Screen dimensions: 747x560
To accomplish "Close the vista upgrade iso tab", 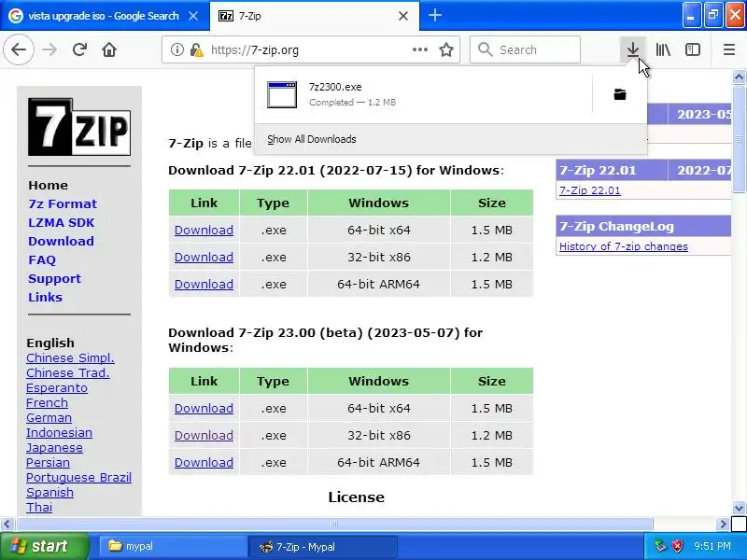I will [x=193, y=16].
